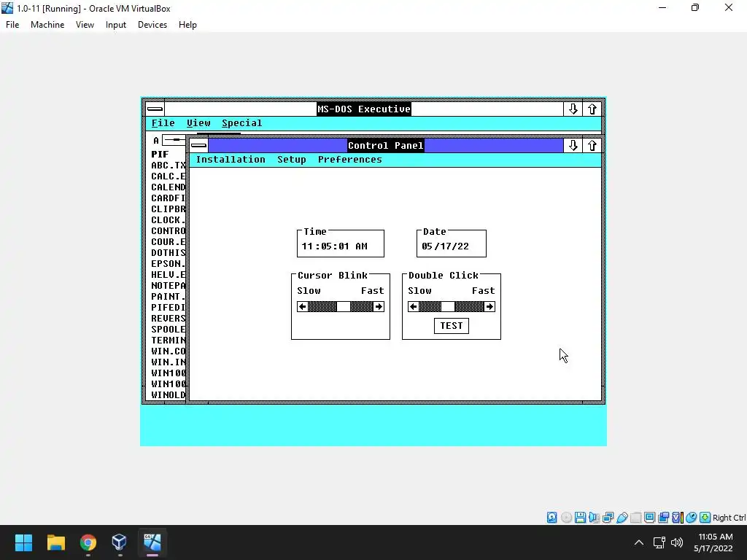
Task: Click the CPU virtualization status icon
Action: (678, 518)
